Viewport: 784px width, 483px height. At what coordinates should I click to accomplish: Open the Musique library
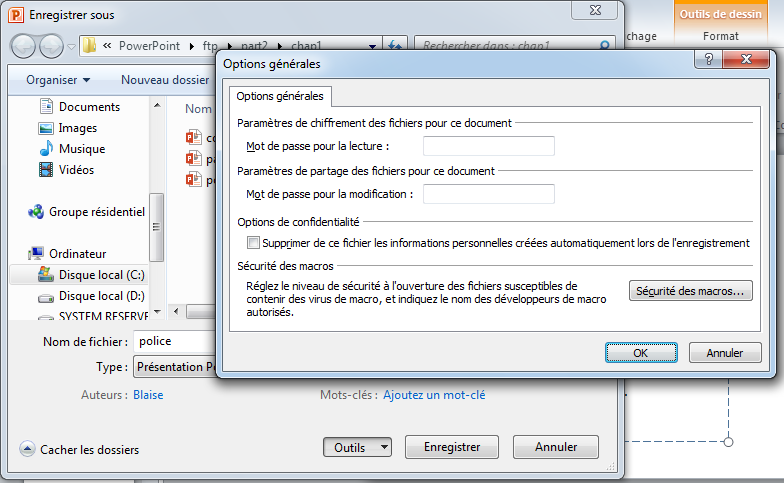72,149
